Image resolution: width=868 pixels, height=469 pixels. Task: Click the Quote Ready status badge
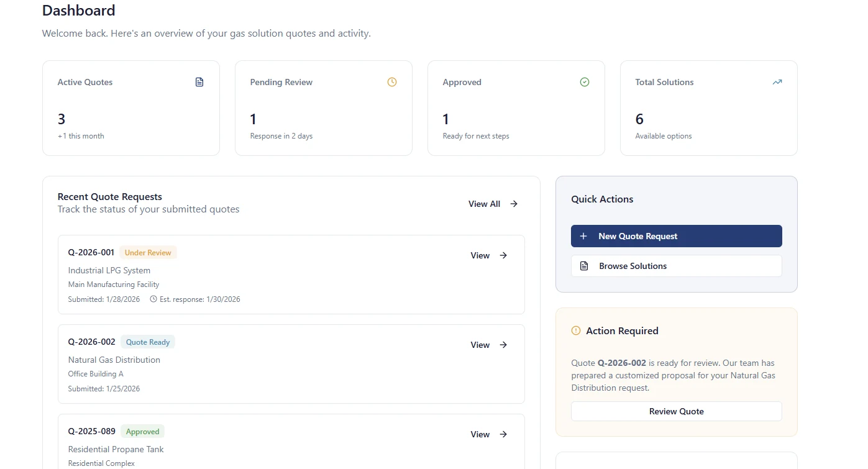coord(148,342)
